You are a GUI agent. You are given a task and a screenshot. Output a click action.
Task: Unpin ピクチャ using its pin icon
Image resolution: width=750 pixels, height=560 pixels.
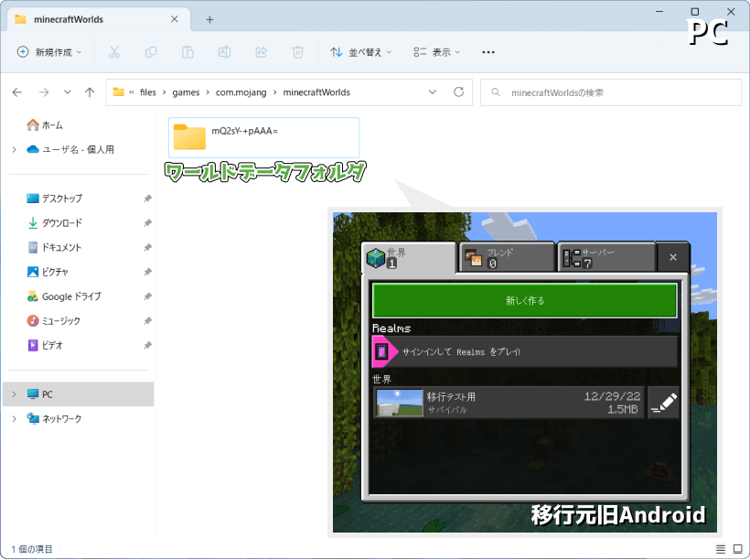click(147, 272)
